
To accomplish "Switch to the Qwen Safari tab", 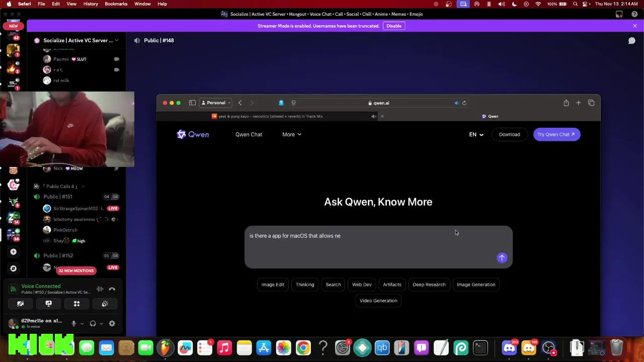I will [x=490, y=116].
